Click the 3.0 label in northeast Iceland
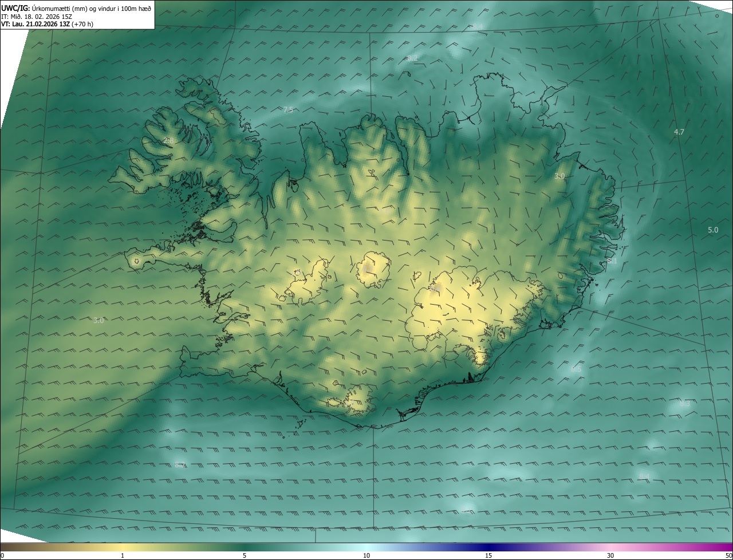The width and height of the screenshot is (733, 560). (x=559, y=176)
